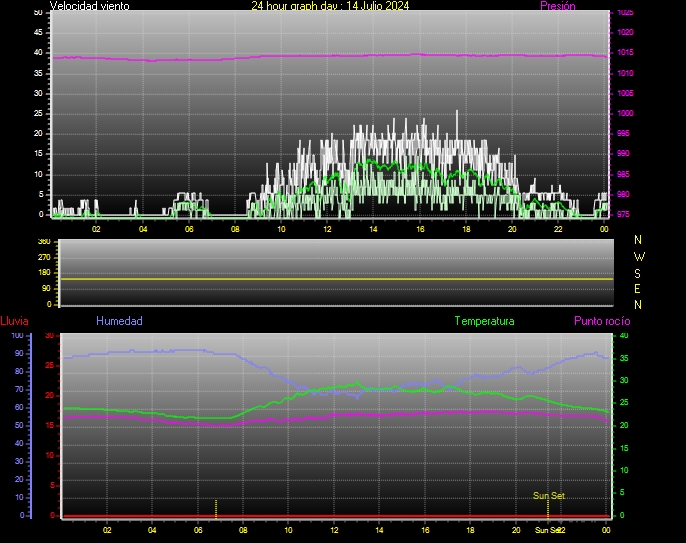
Task: Click the "E" compass direction label
Action: pos(637,289)
